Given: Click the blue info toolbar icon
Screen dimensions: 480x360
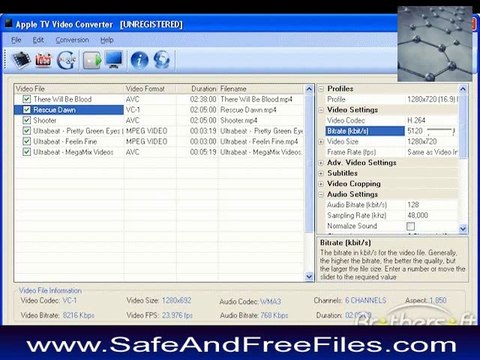Looking at the screenshot, I should (139, 60).
